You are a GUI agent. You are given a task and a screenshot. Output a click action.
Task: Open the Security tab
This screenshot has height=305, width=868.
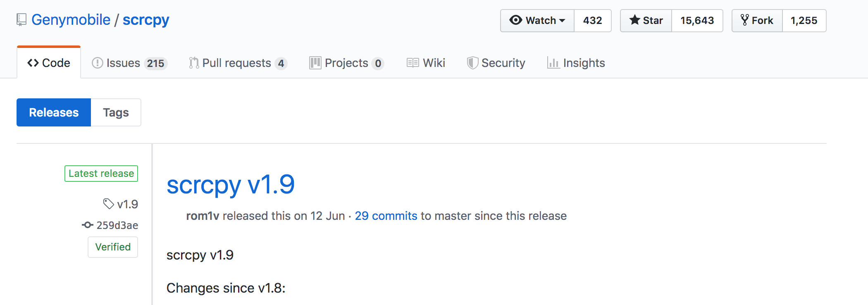coord(496,63)
